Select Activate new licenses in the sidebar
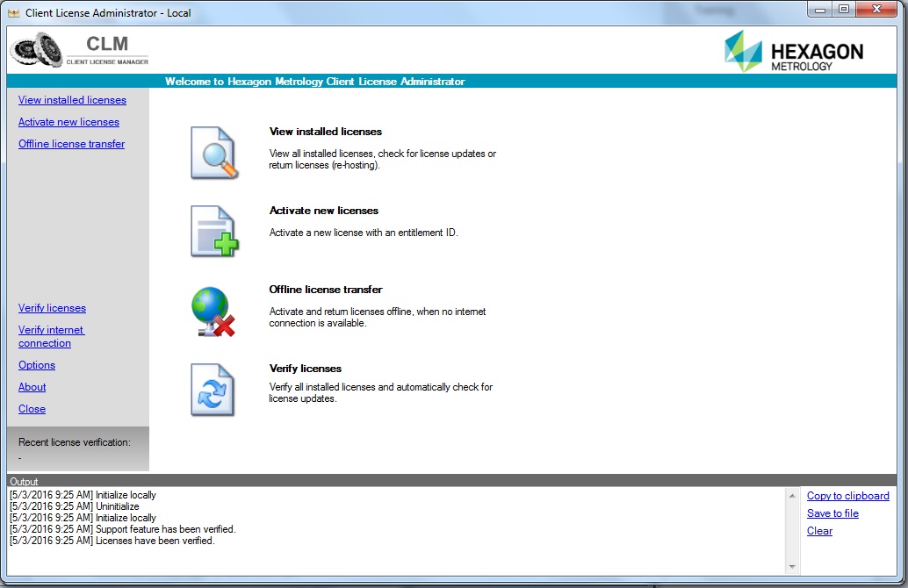 click(68, 121)
